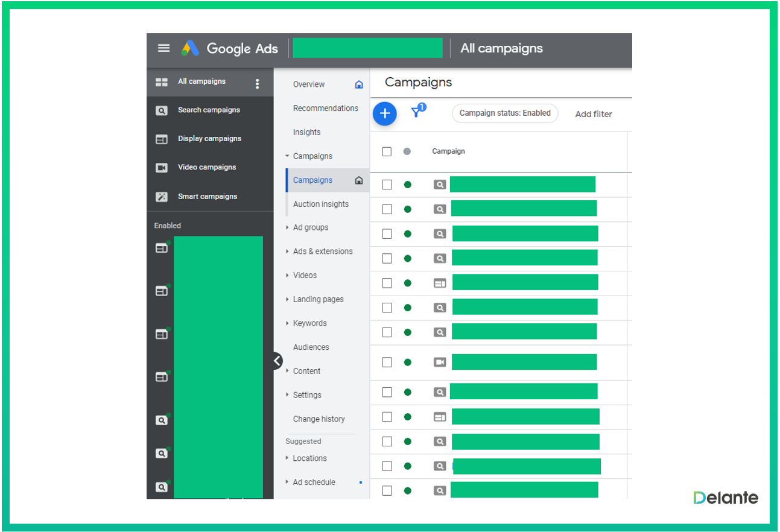Tick the checkbox of the video campaign row
Screen dimensions: 780x532
click(x=387, y=363)
